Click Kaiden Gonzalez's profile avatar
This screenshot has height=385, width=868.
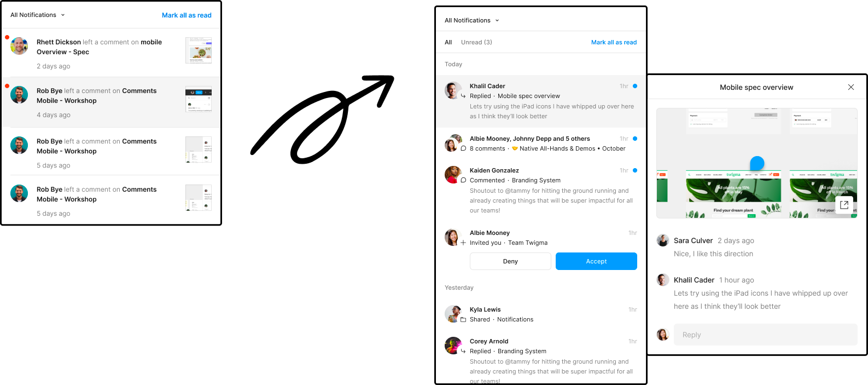(453, 175)
